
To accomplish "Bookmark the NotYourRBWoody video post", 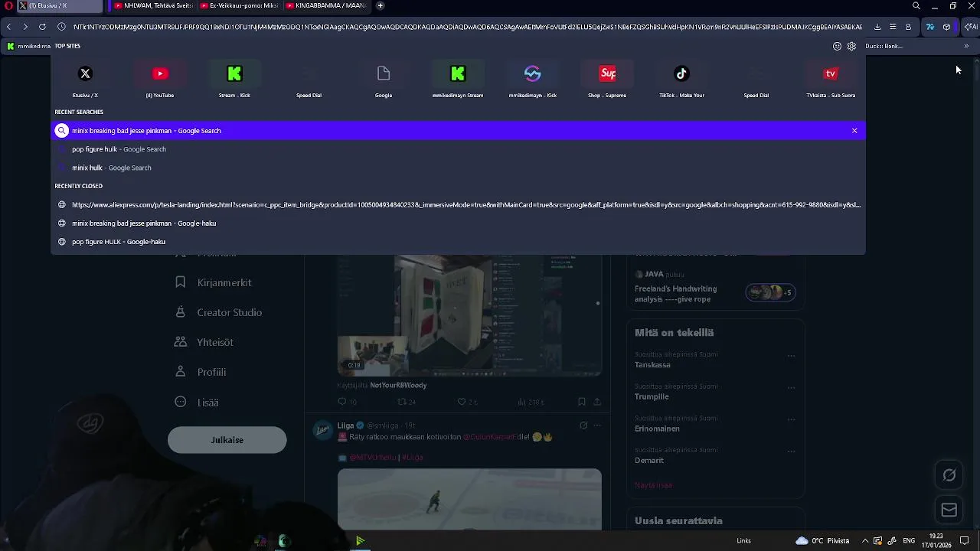I will tap(582, 402).
